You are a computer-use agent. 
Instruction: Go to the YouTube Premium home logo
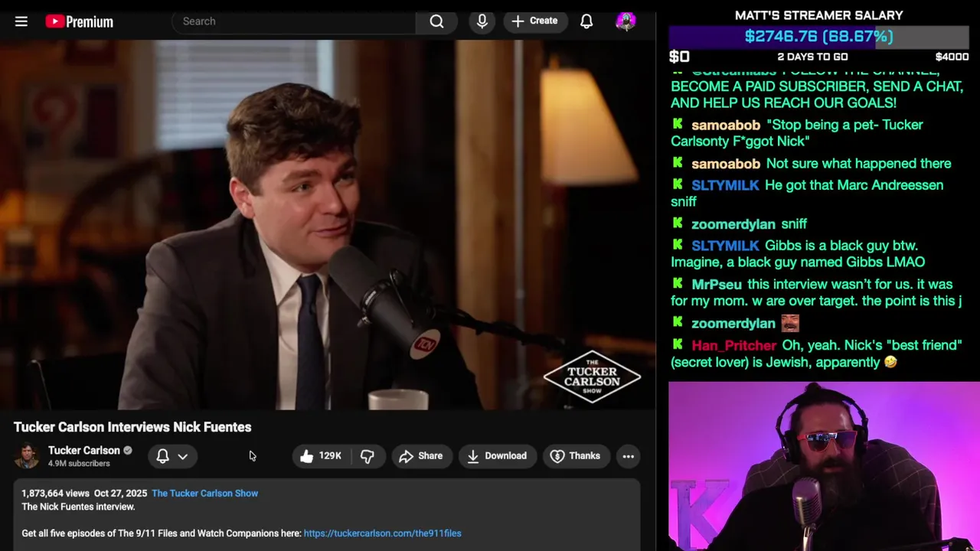pos(79,21)
